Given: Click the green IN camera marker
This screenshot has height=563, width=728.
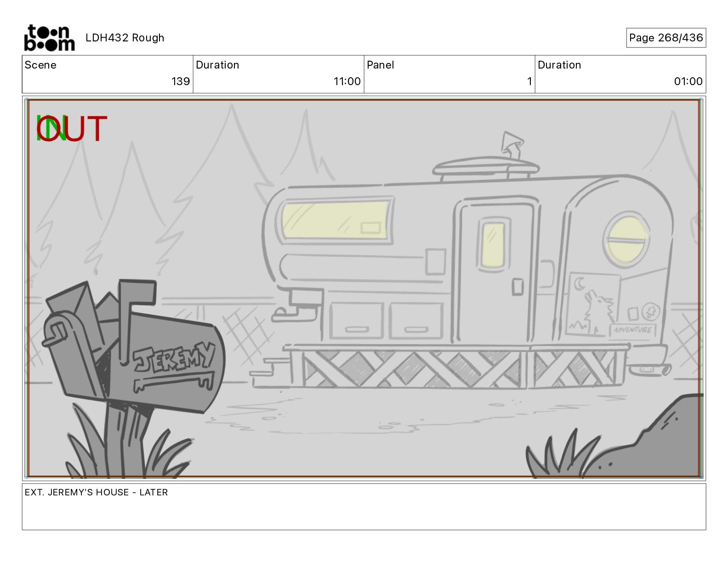Looking at the screenshot, I should pyautogui.click(x=51, y=128).
